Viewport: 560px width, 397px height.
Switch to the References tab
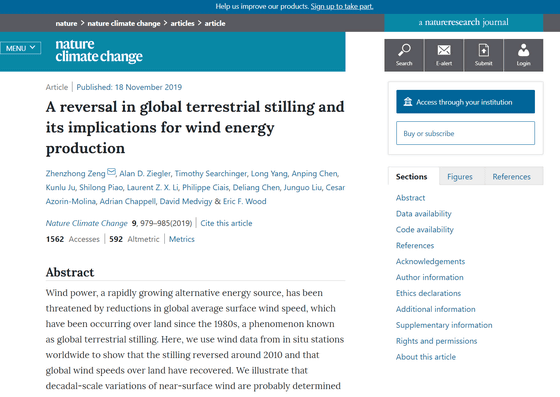(511, 177)
